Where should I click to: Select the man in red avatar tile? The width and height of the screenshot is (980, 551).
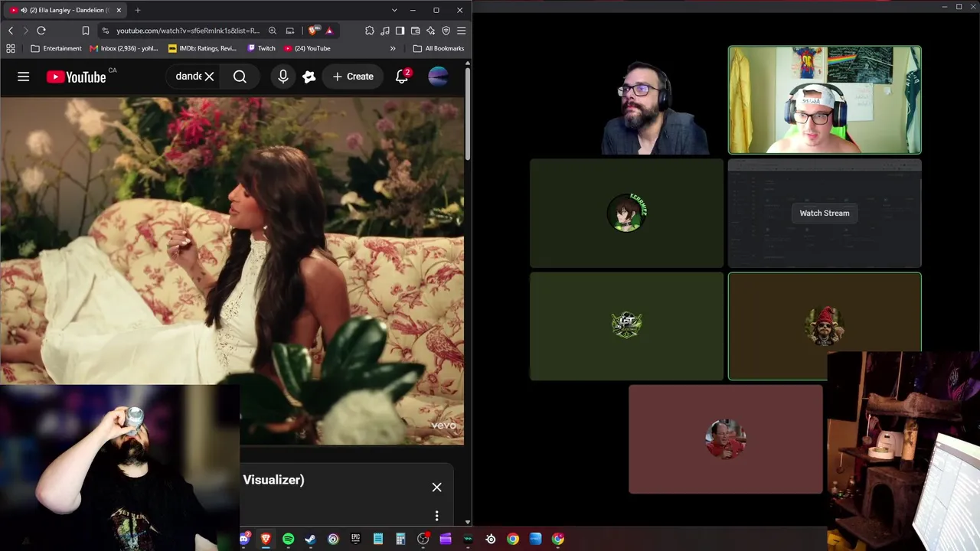click(x=726, y=439)
